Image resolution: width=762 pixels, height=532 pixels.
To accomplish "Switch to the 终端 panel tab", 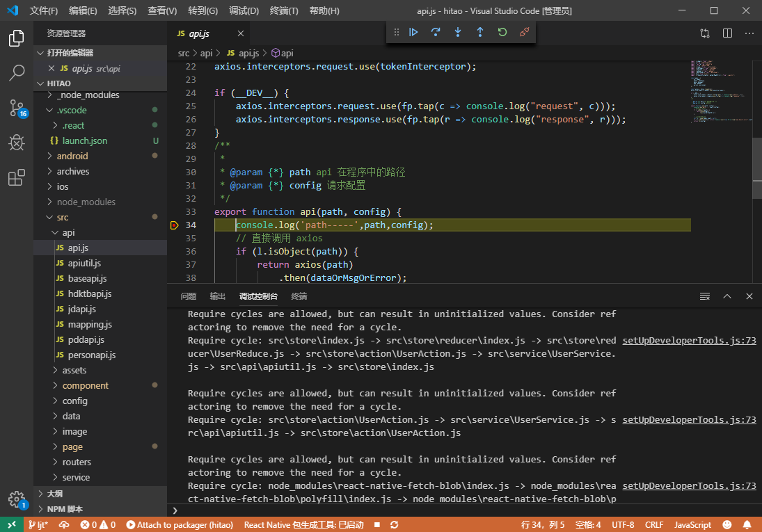I will click(x=299, y=296).
